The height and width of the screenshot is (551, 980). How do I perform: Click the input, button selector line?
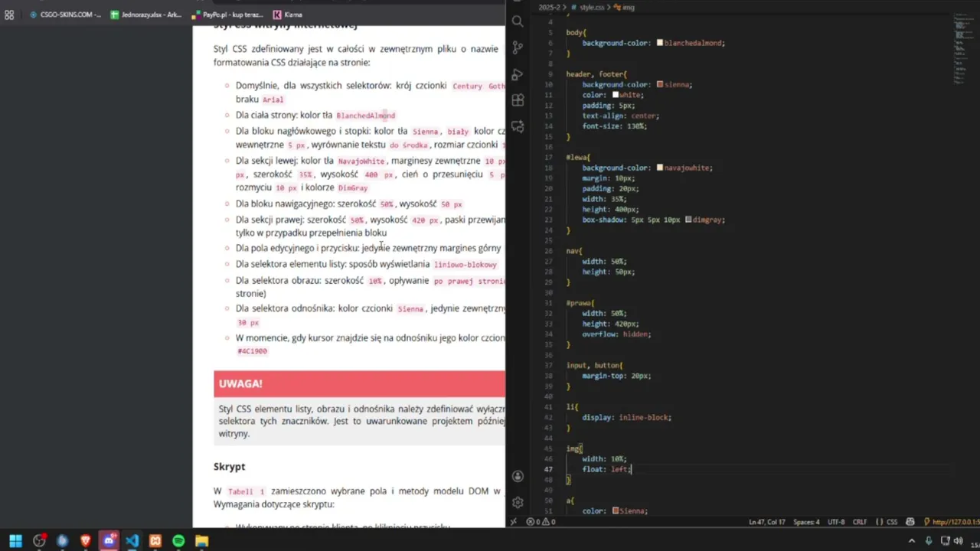(593, 365)
